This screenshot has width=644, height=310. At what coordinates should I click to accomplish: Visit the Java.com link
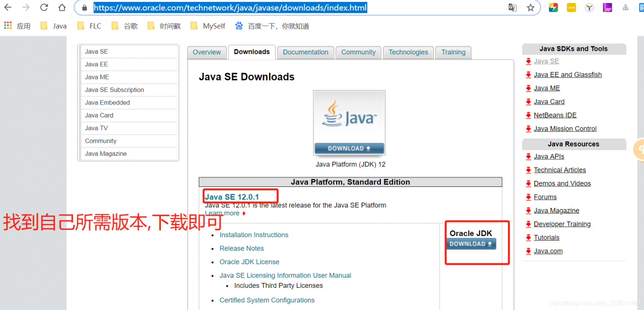tap(548, 251)
